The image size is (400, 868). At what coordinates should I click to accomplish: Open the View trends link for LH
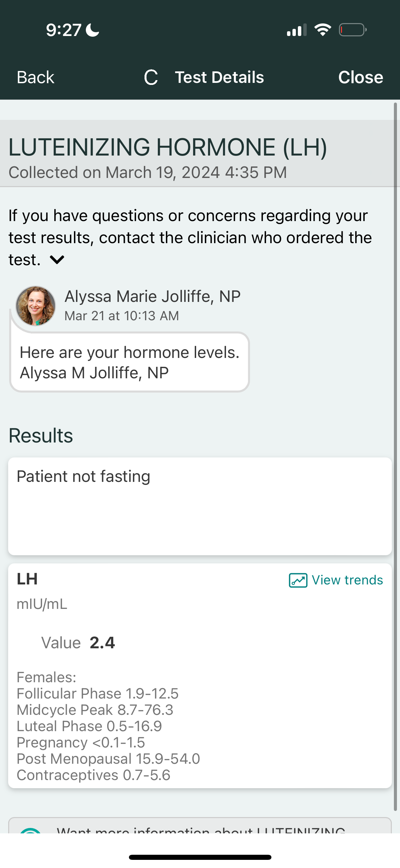tap(347, 580)
